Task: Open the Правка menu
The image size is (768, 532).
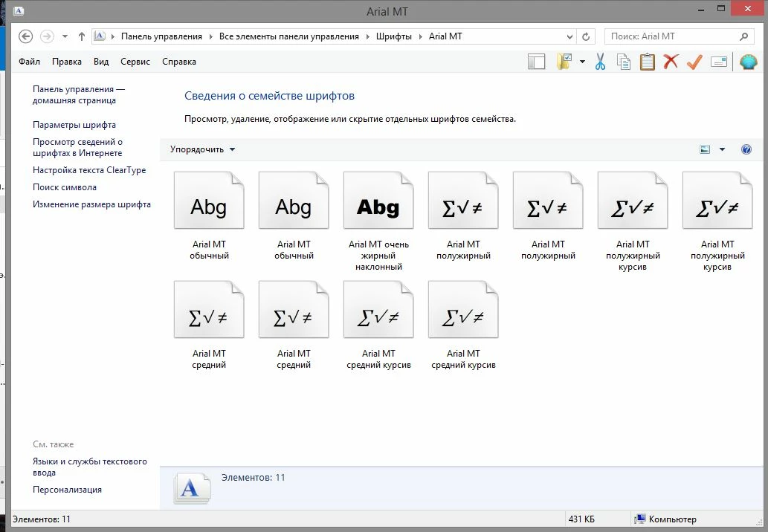Action: pos(67,62)
